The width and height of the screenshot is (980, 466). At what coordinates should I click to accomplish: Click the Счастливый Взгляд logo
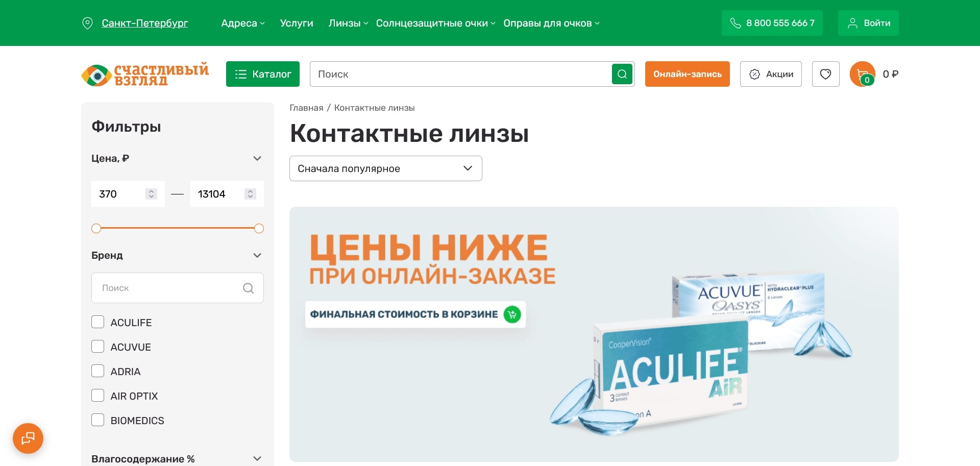[x=145, y=74]
